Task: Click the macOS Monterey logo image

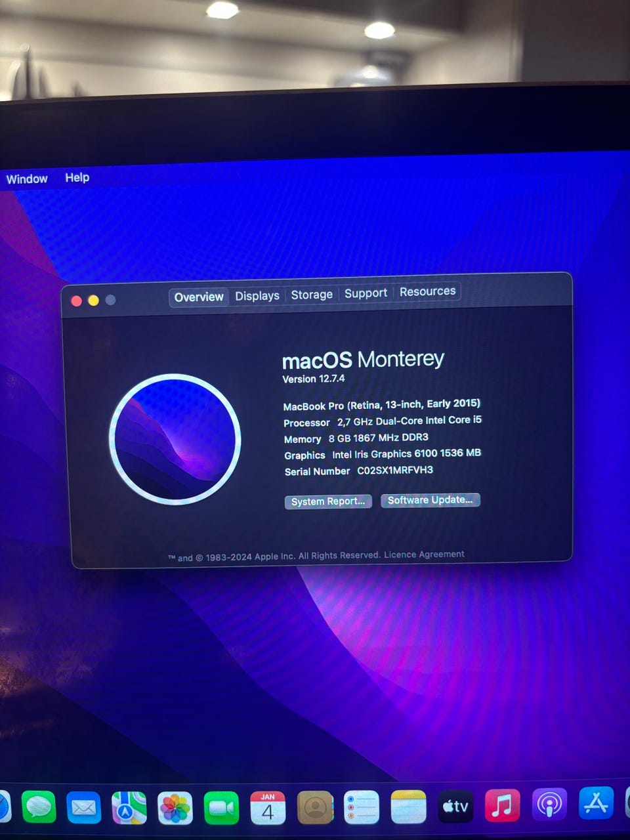Action: (175, 439)
